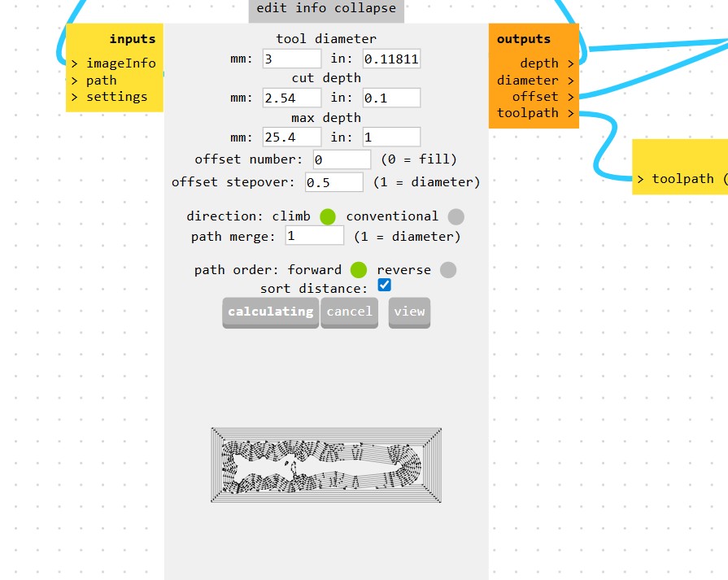
Task: Click the offset stepover field
Action: click(333, 182)
